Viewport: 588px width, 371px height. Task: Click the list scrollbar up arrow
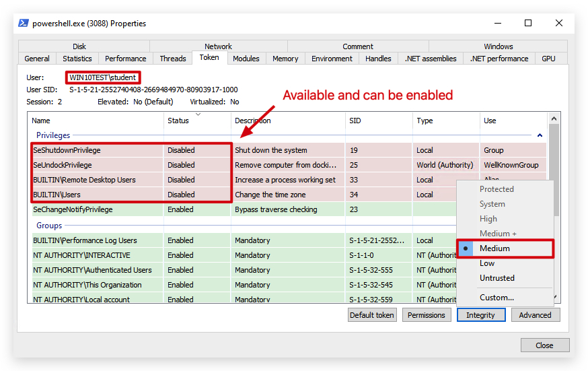tap(554, 119)
